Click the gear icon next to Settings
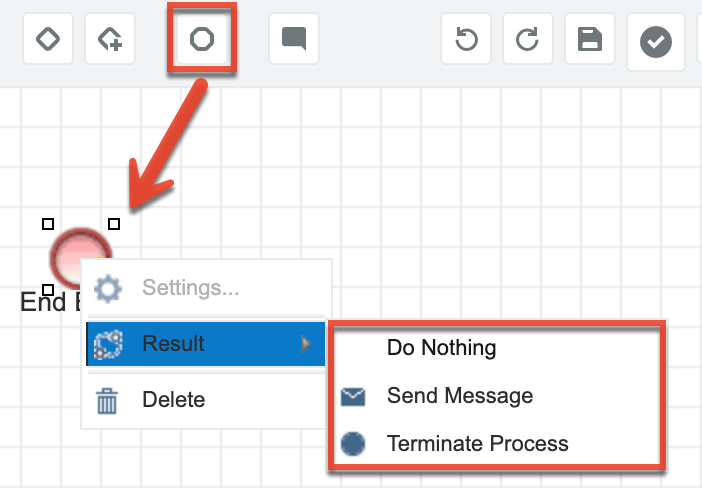The width and height of the screenshot is (702, 488). [x=108, y=289]
